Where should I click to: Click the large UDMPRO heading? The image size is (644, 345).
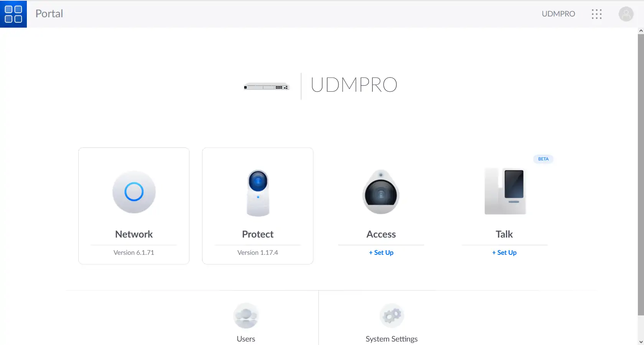354,85
